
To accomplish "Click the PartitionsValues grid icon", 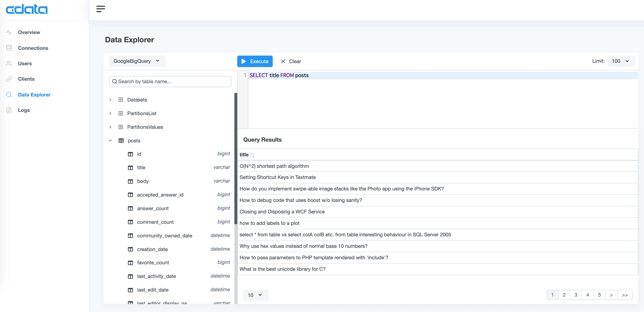I will point(121,127).
